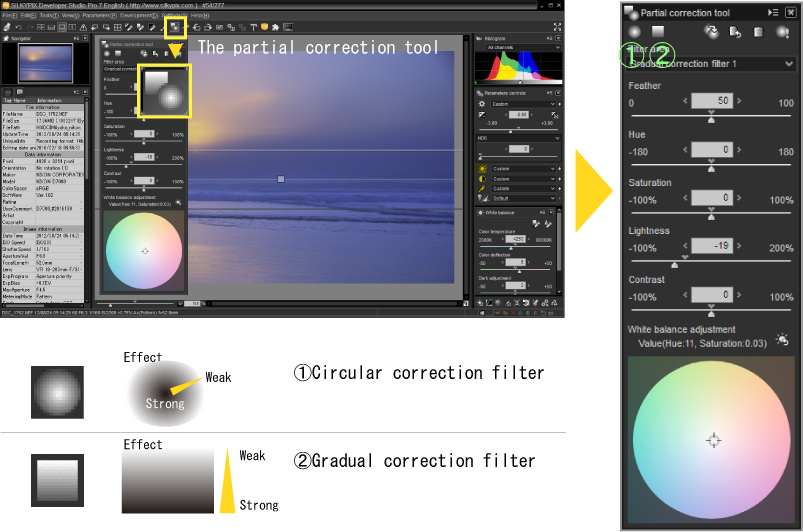Click the half-circle tone icon in Parameters controls

click(482, 179)
